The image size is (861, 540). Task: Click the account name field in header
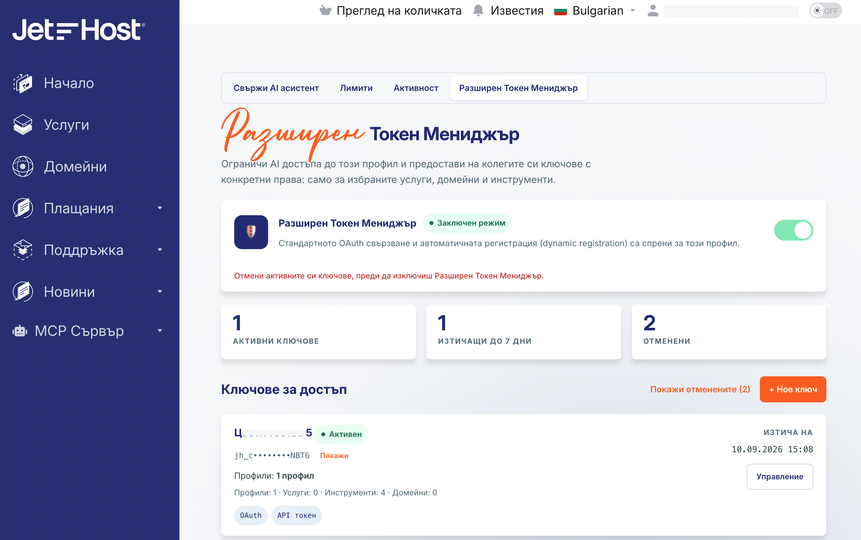[x=731, y=11]
